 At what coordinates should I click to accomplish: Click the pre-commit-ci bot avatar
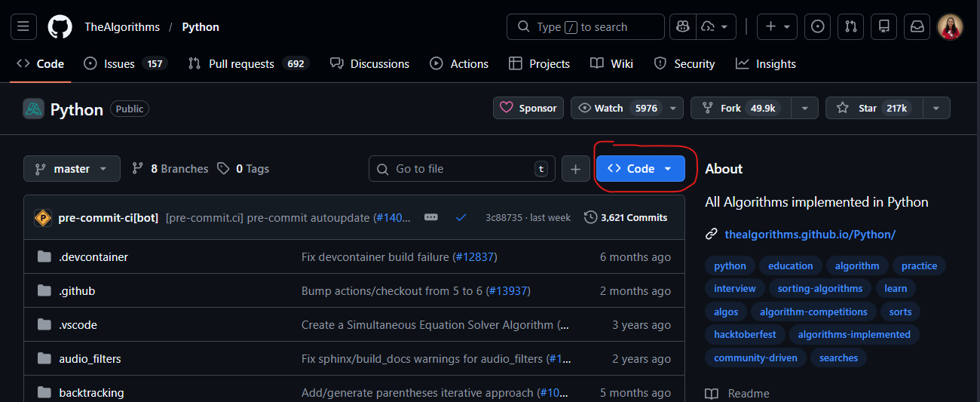(43, 218)
